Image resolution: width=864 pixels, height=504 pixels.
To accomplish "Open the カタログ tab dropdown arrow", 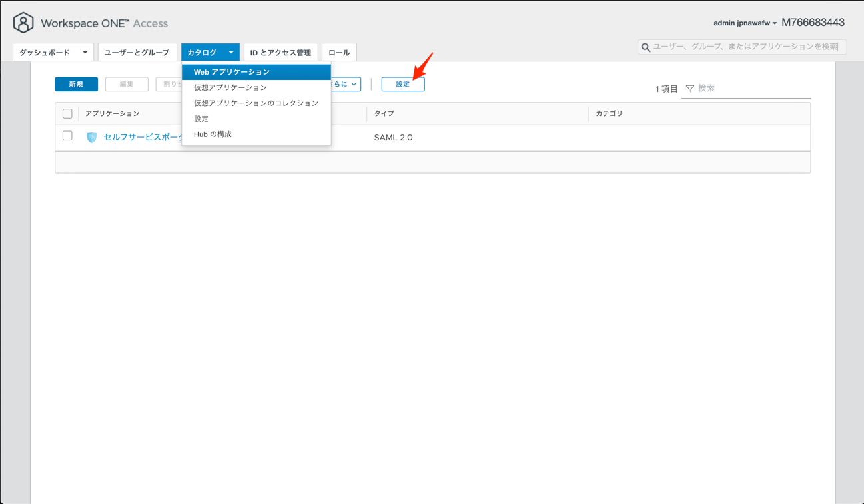I will [x=231, y=53].
